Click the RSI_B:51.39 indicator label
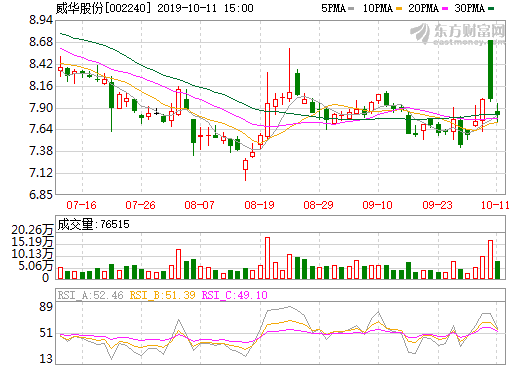 [162, 295]
